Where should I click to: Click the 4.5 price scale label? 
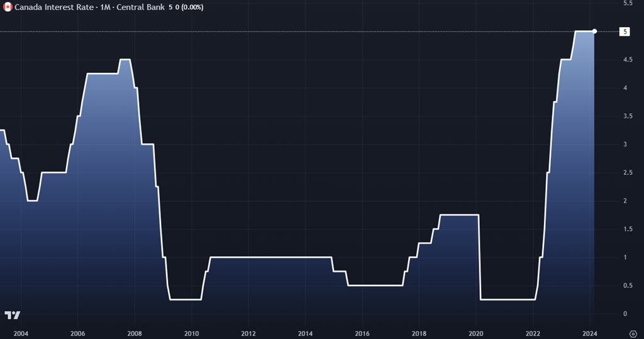click(x=627, y=60)
